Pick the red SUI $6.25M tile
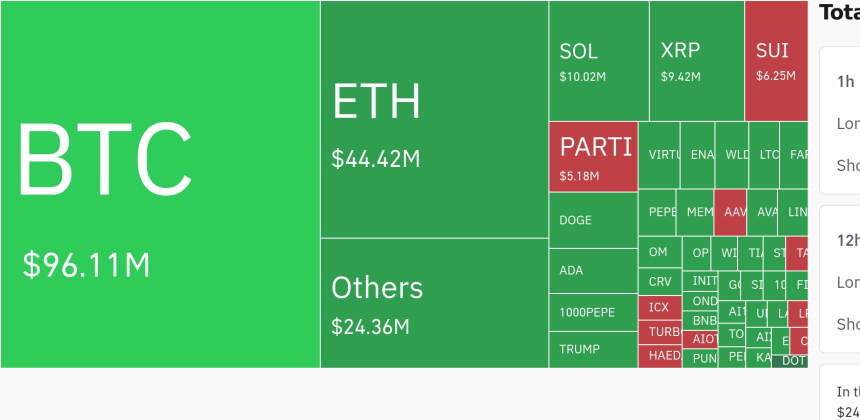Viewport: 860px width, 420px height. point(776,61)
